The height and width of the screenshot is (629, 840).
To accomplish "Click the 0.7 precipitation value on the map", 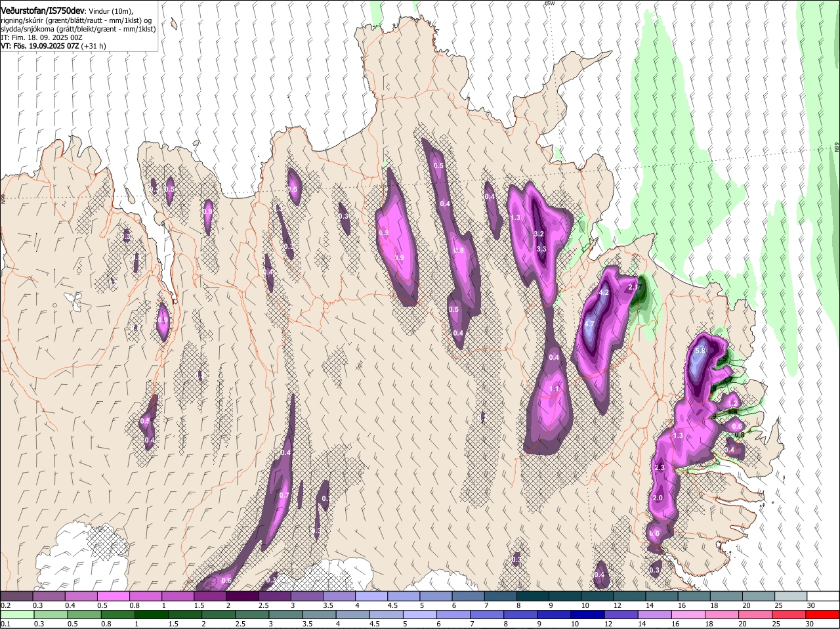I will coord(284,495).
